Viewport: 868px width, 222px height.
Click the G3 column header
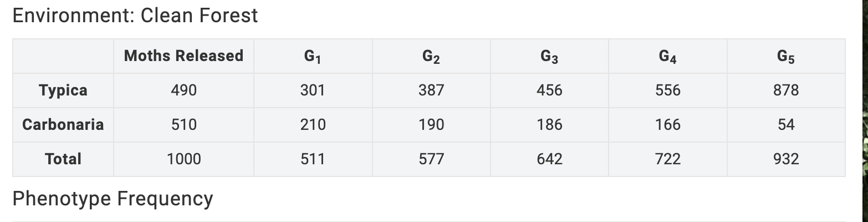(549, 57)
